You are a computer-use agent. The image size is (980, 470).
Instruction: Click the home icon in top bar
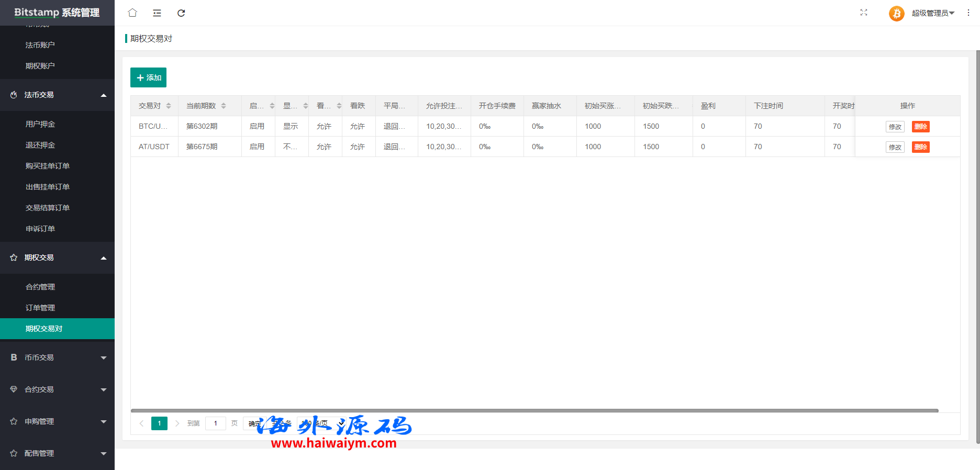point(132,13)
